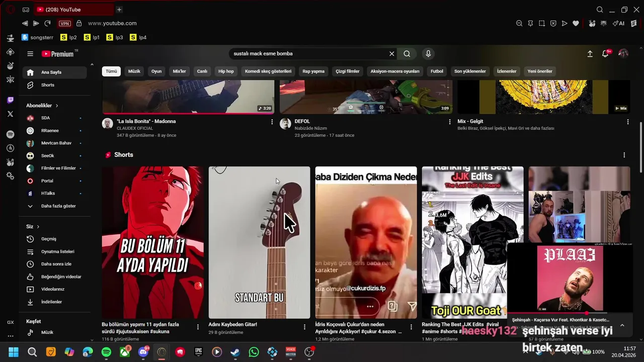The height and width of the screenshot is (362, 644).
Task: Open options menu for La Isla Bonita video
Action: [272, 122]
